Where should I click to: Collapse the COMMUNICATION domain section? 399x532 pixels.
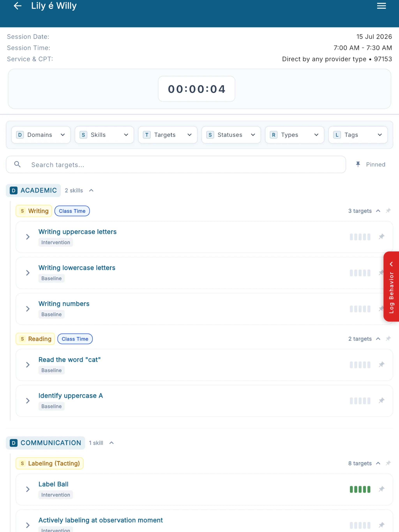[111, 443]
